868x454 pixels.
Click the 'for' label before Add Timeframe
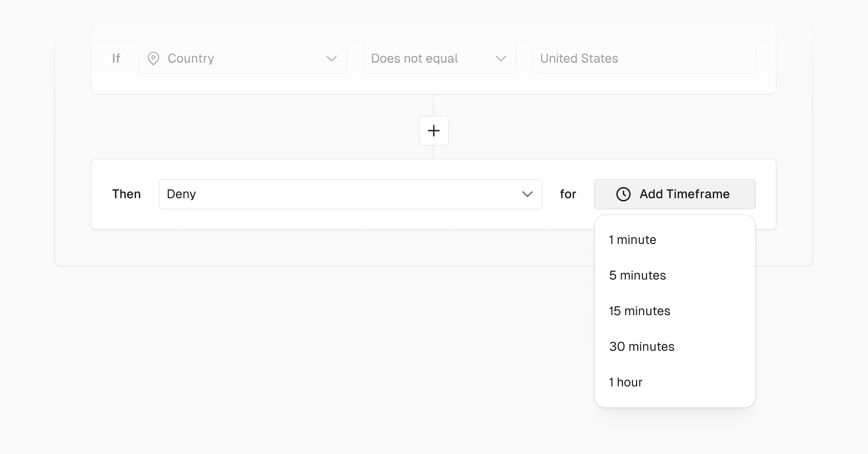[568, 194]
